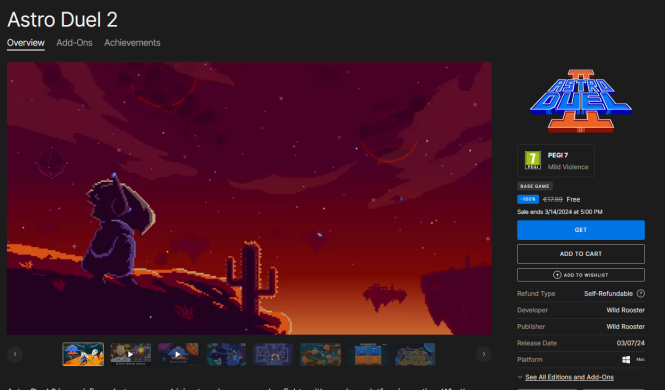Open the Achievements tab
The image size is (665, 390).
point(132,43)
